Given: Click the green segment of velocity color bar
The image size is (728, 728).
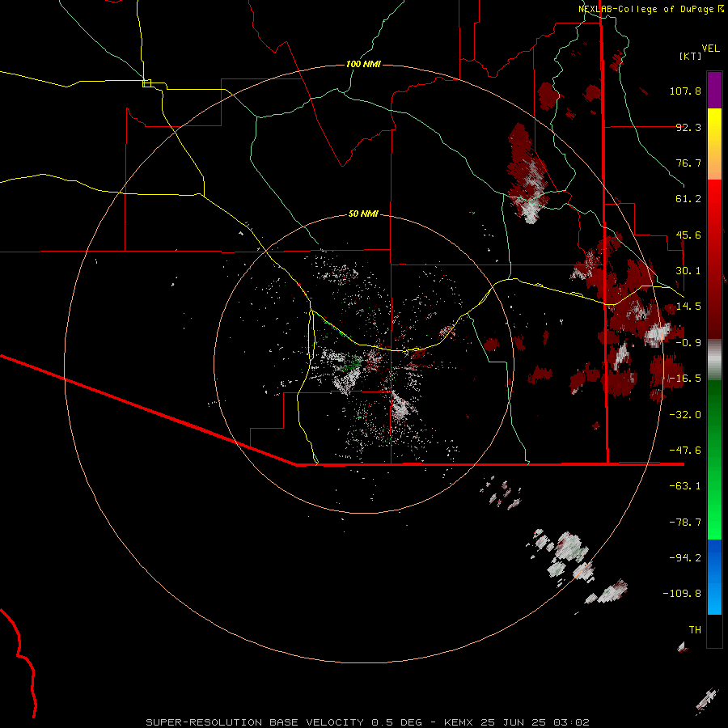Looking at the screenshot, I should (x=714, y=459).
